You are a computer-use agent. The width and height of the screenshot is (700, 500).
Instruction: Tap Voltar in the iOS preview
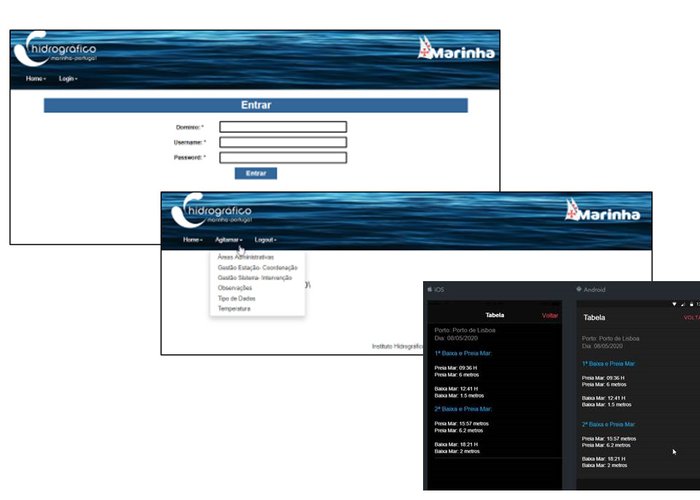coord(549,315)
